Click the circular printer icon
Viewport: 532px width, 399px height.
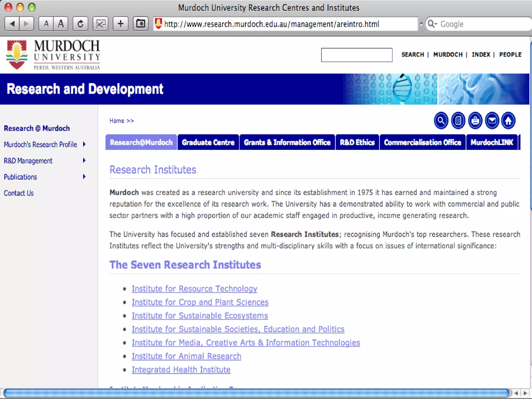[x=475, y=121]
